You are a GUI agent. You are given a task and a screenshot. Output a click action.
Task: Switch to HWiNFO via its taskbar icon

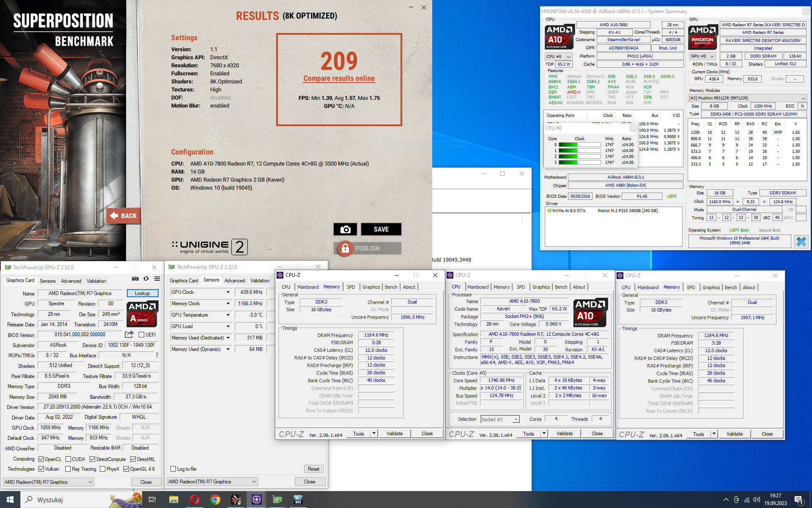298,500
